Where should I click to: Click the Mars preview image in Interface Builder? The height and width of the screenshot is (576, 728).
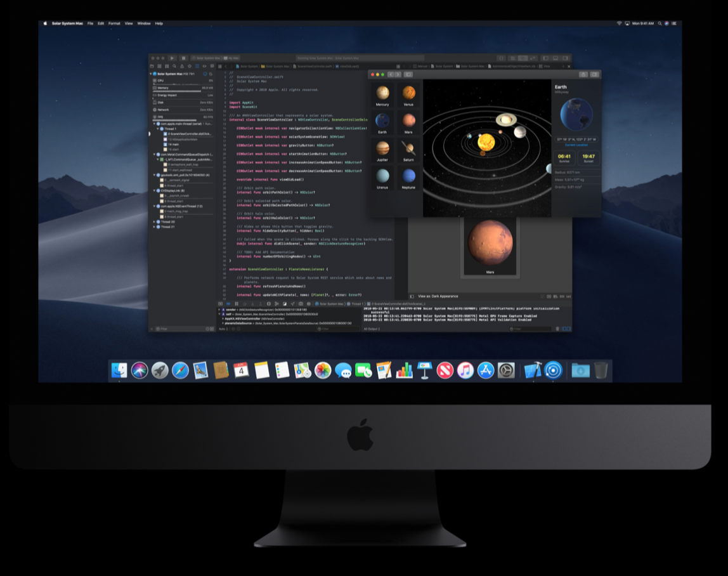[x=490, y=244]
